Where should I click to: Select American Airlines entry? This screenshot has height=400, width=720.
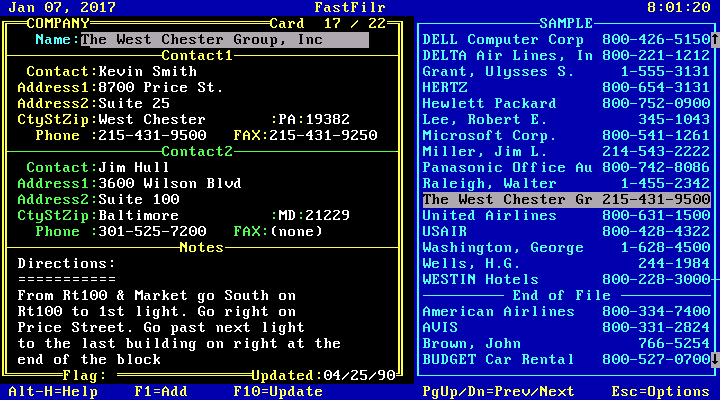tap(566, 311)
